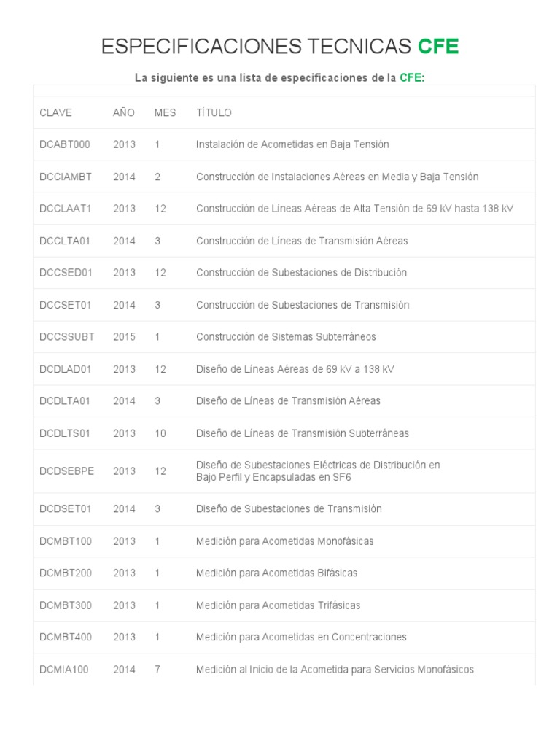Click the 2015 year cell for DCCSSUBT

click(x=124, y=337)
